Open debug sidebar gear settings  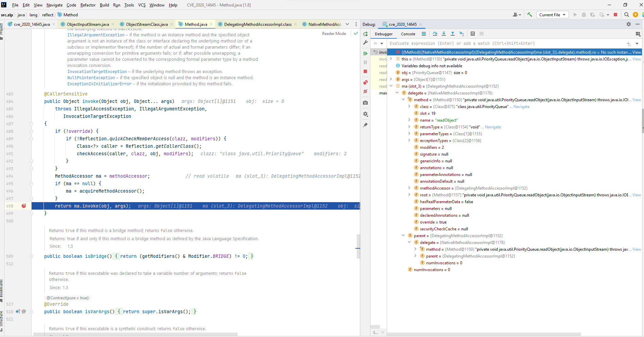365,114
